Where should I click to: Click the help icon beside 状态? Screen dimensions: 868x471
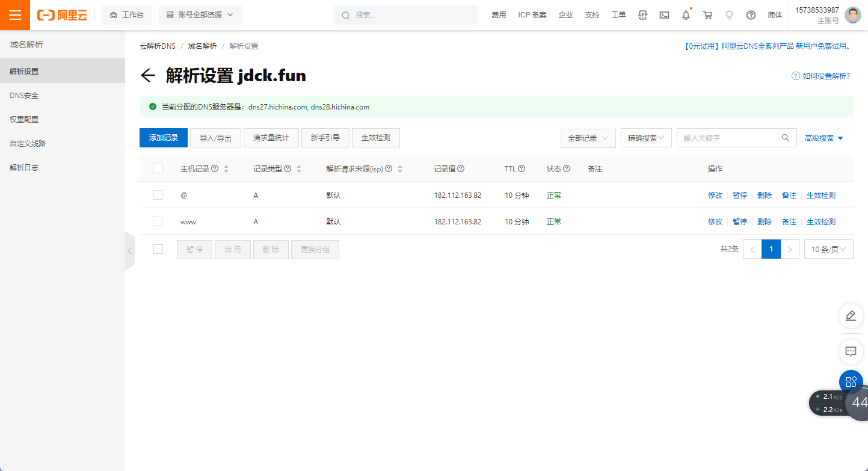click(567, 169)
